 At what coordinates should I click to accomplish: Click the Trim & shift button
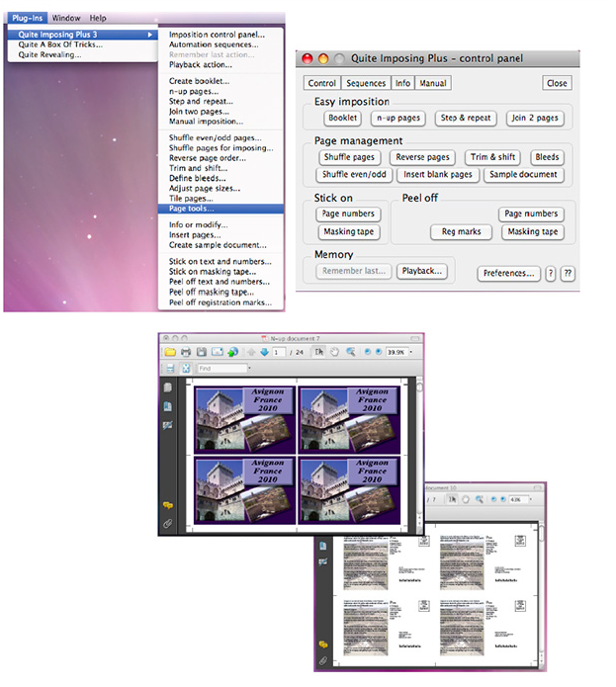[x=492, y=157]
